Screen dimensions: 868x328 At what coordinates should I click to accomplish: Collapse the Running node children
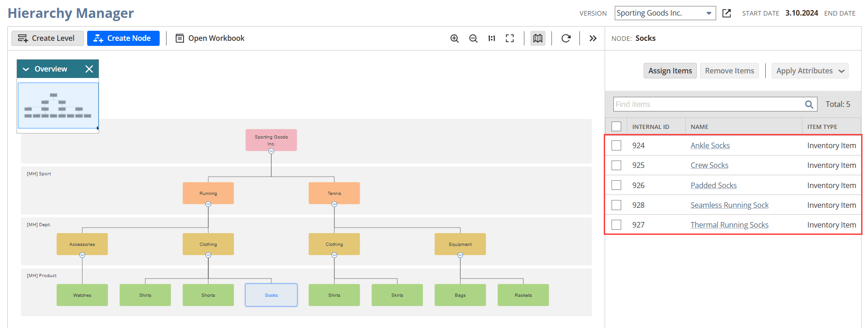[208, 204]
